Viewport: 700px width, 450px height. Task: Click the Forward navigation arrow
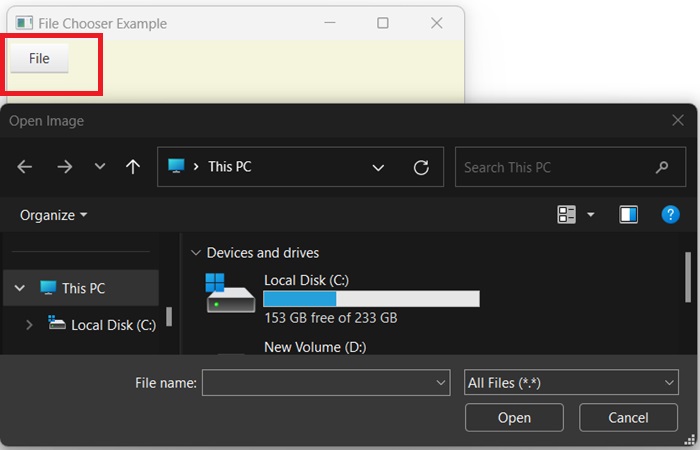(x=65, y=167)
